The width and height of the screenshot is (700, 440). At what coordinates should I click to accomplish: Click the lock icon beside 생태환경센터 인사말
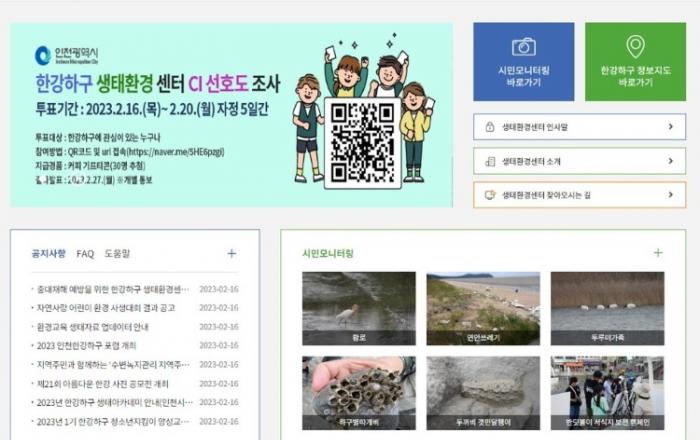490,128
